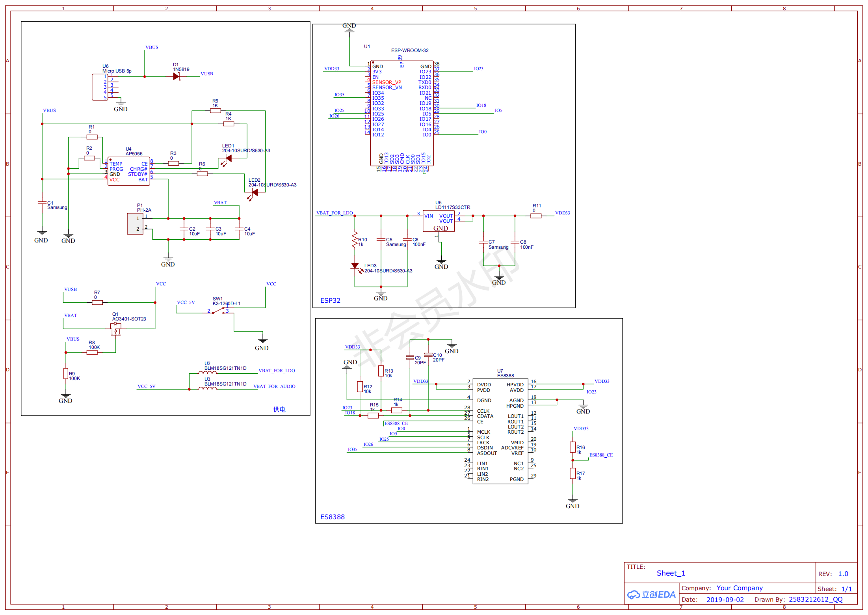Select the 供电 power section label
Screen dimensions: 868x615
click(279, 410)
